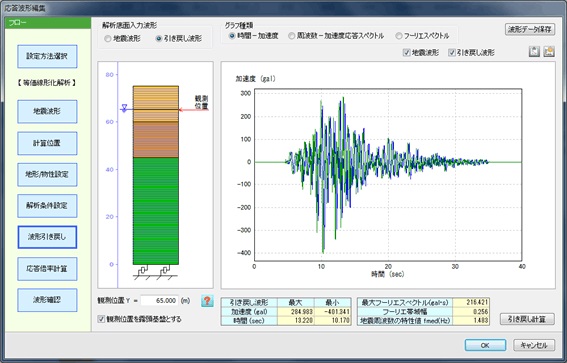This screenshot has width=567, height=363.
Task: Open the 設定方法選択 flow step
Action: tap(47, 56)
